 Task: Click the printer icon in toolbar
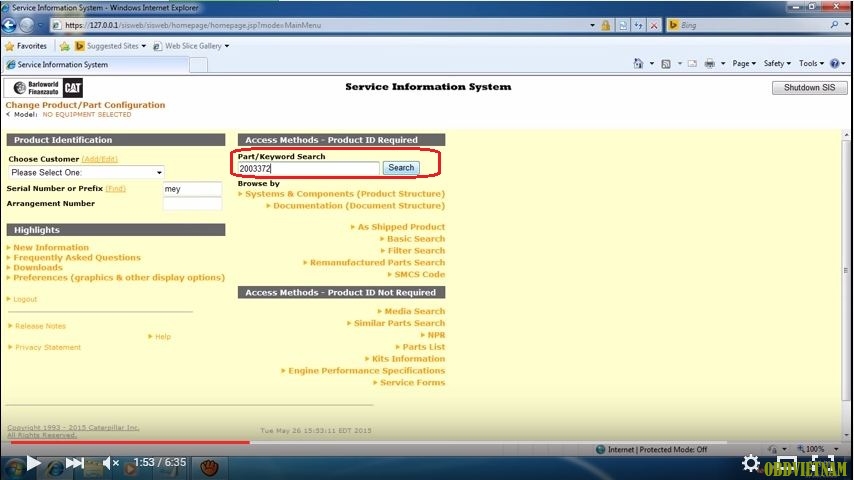click(x=709, y=63)
